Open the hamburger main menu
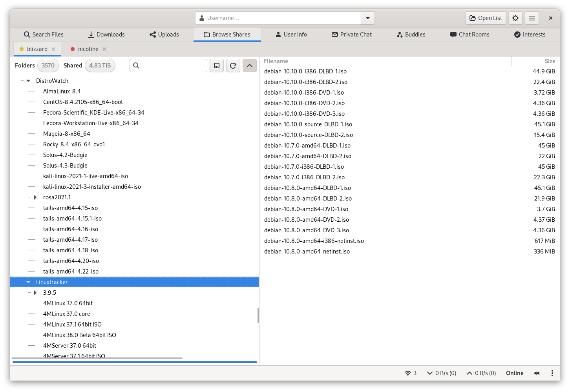Image resolution: width=570 pixels, height=392 pixels. (x=532, y=18)
